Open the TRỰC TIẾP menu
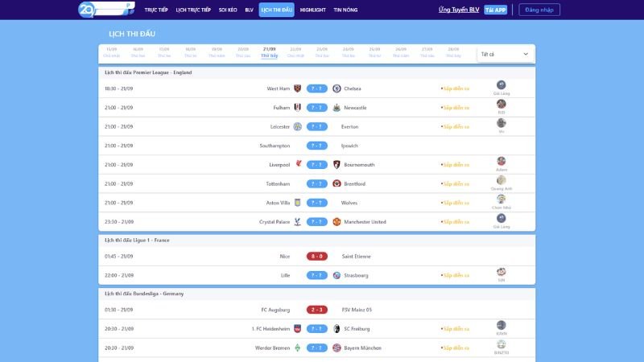644x362 pixels. tap(156, 10)
